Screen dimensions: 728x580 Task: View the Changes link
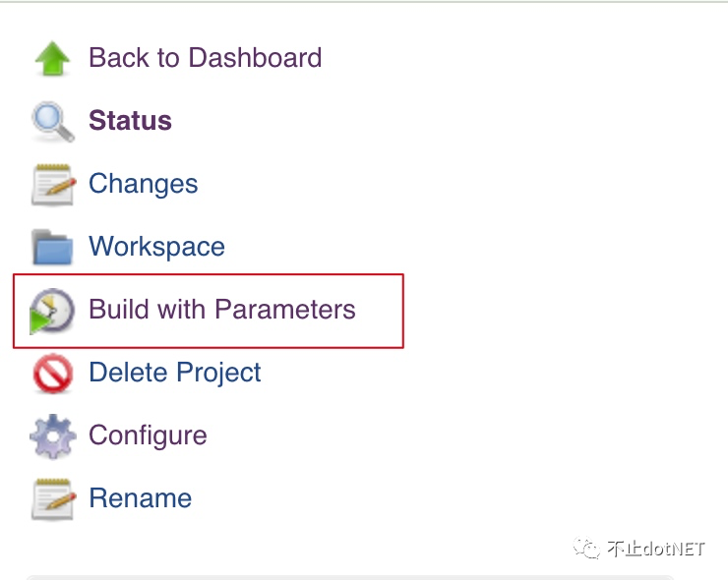click(x=143, y=184)
